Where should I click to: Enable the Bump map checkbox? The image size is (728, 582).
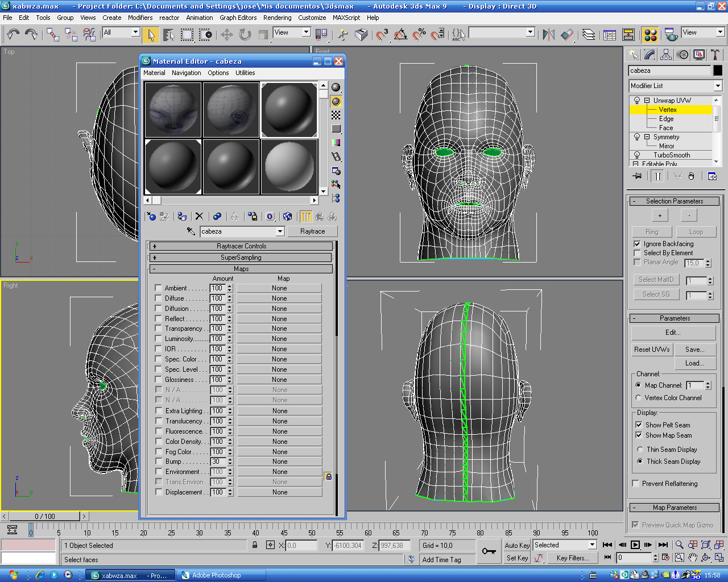click(159, 462)
